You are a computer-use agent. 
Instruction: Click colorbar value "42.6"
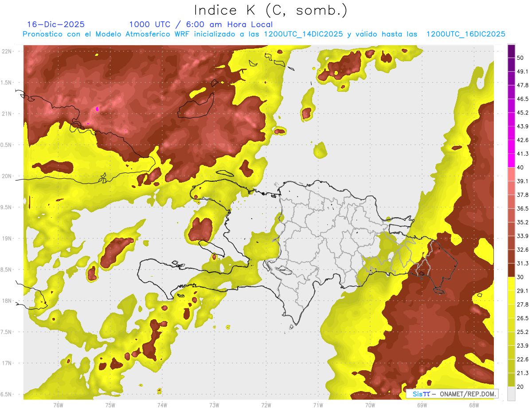coord(523,140)
